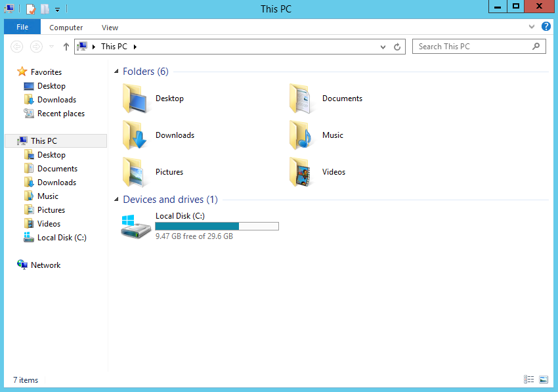Expand the arrow before This PC breadcrumb
The image size is (558, 392).
click(x=94, y=47)
